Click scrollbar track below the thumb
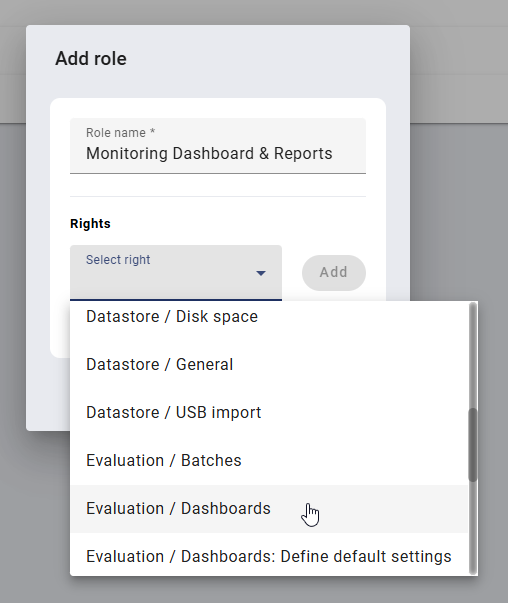This screenshot has height=603, width=508. (473, 528)
